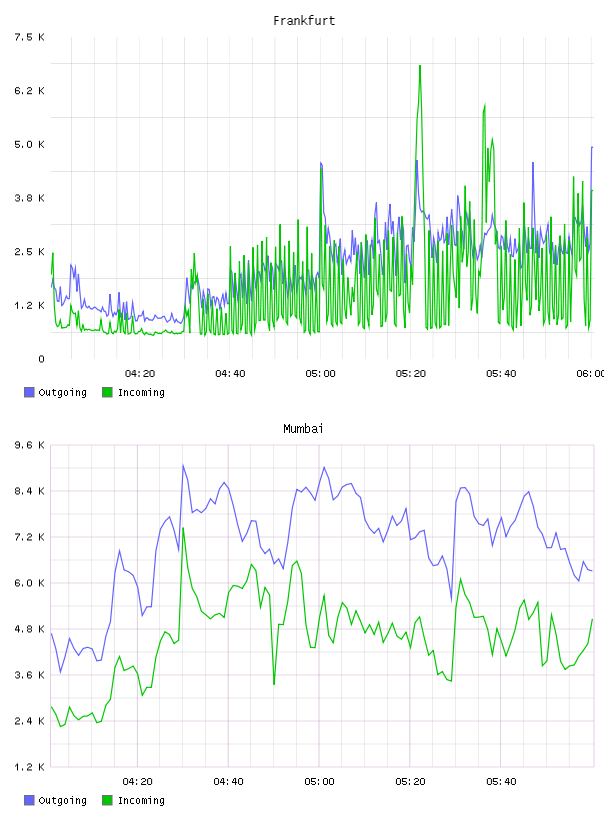
Task: Click the tallest green Incoming spike in Frankfurt chart
Action: pyautogui.click(x=420, y=67)
